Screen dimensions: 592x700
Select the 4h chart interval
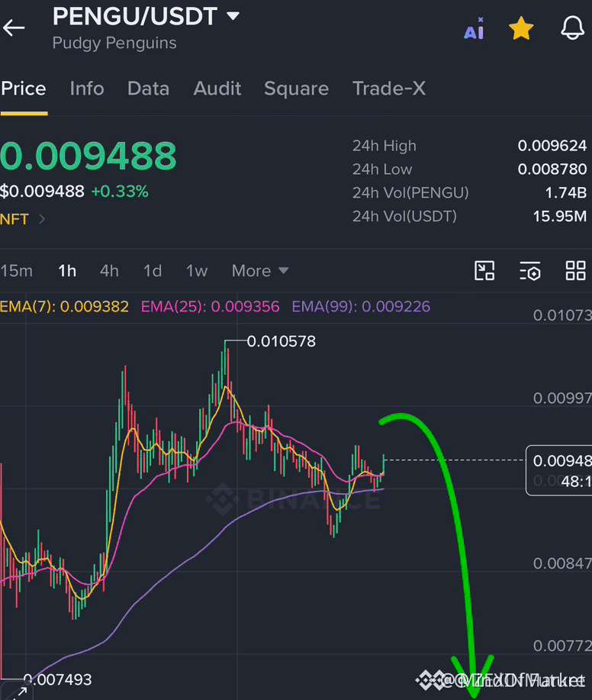pyautogui.click(x=109, y=271)
